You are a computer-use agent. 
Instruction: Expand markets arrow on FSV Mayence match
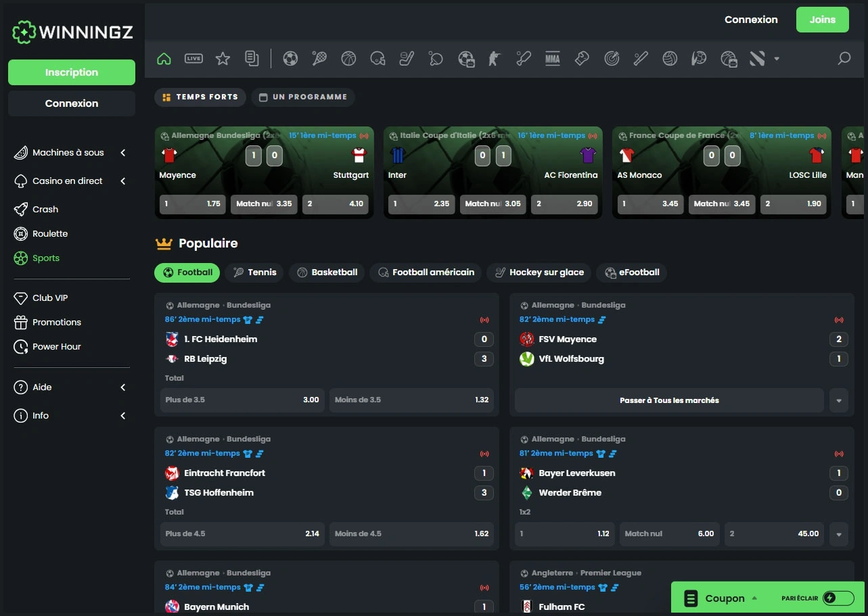point(839,400)
